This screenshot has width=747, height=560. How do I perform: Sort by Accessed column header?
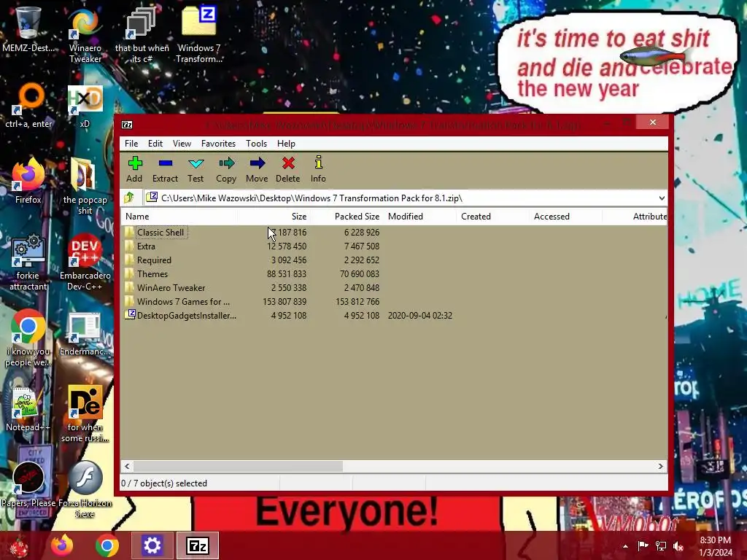(x=566, y=216)
